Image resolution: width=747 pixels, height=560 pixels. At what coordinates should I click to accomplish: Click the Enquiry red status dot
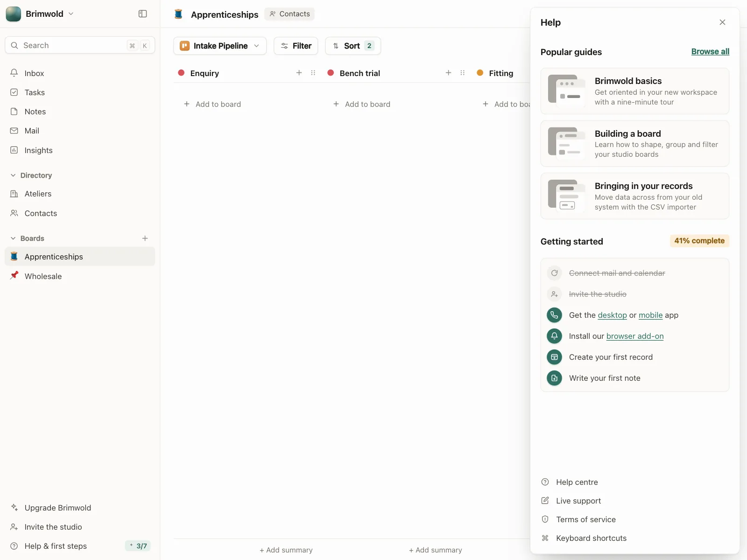pyautogui.click(x=181, y=73)
